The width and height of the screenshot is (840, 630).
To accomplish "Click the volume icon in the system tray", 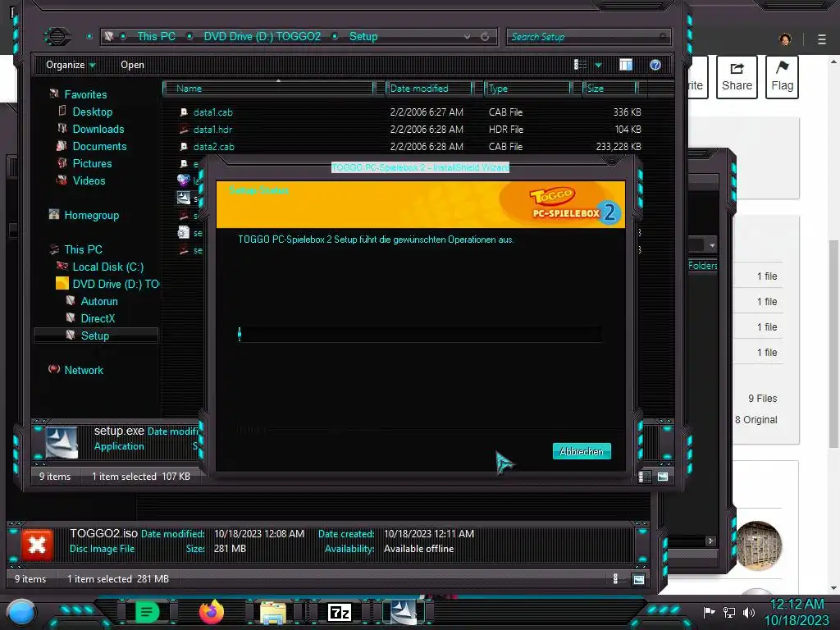I will (x=748, y=612).
